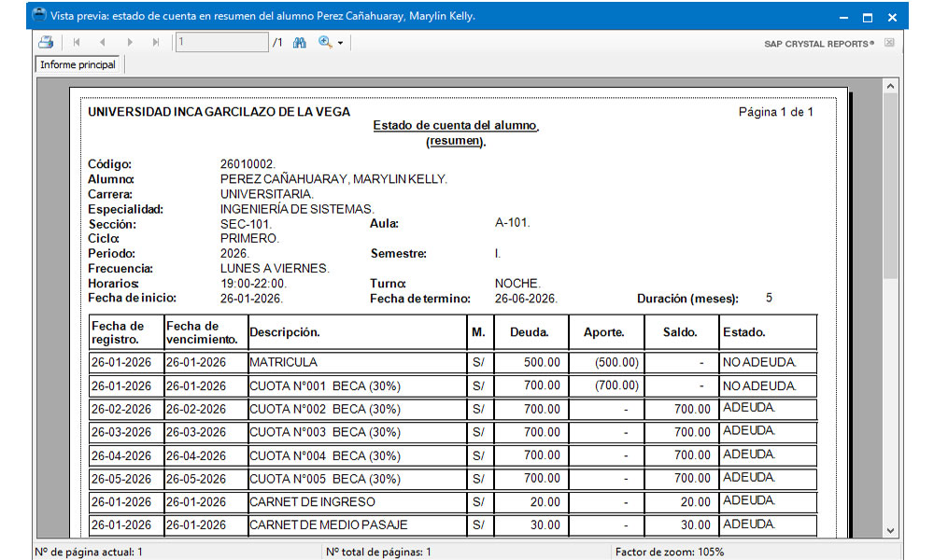Go to last page button
The image size is (934, 560).
coord(155,42)
